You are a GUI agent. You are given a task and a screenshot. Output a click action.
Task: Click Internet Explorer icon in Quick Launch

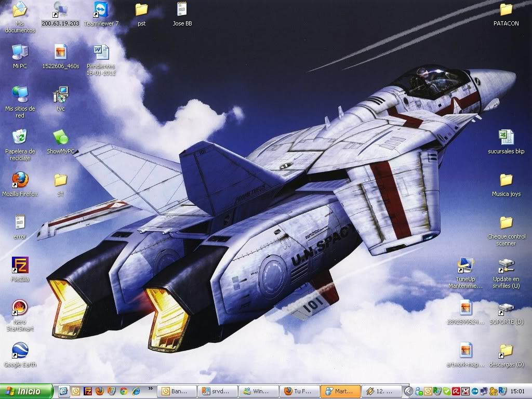(x=136, y=391)
